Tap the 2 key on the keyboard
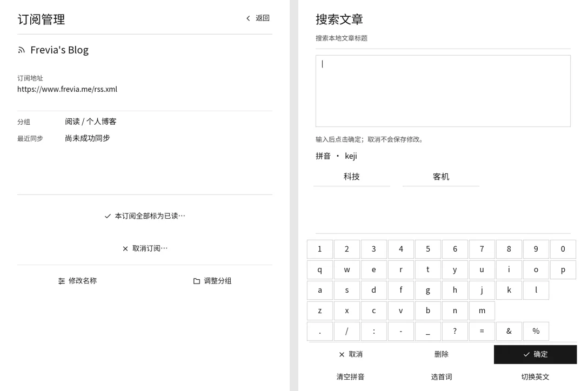 click(347, 250)
